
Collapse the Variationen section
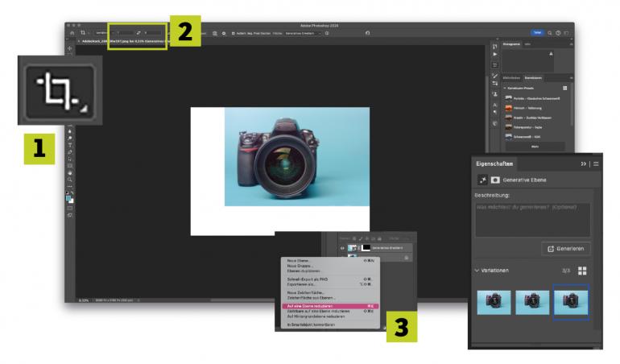477,271
